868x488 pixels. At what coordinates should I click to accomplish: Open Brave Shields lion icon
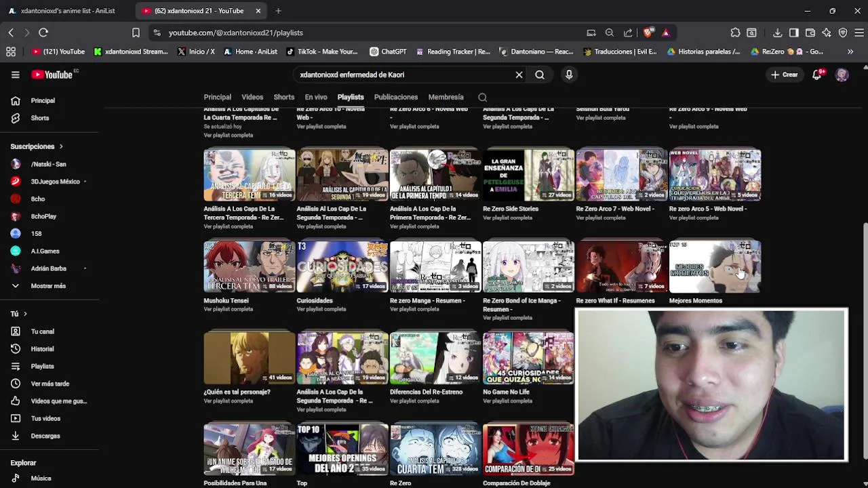pos(648,33)
